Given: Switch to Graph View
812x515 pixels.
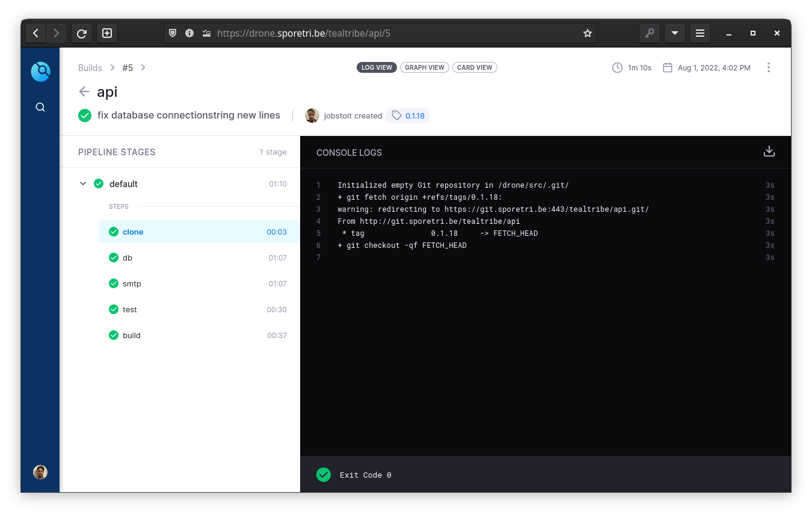Looking at the screenshot, I should click(x=424, y=67).
